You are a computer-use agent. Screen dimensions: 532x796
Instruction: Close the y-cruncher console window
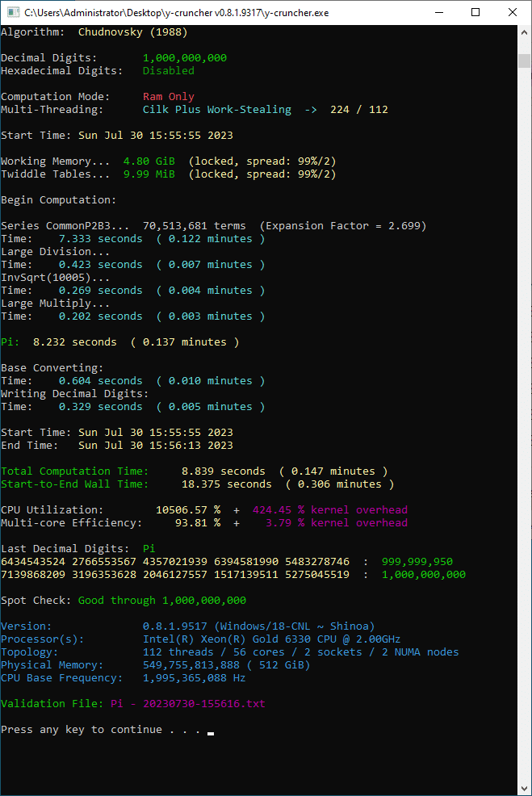(x=513, y=12)
